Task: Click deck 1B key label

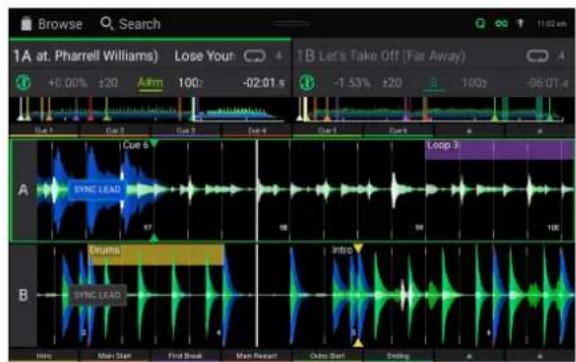Action: click(x=434, y=83)
